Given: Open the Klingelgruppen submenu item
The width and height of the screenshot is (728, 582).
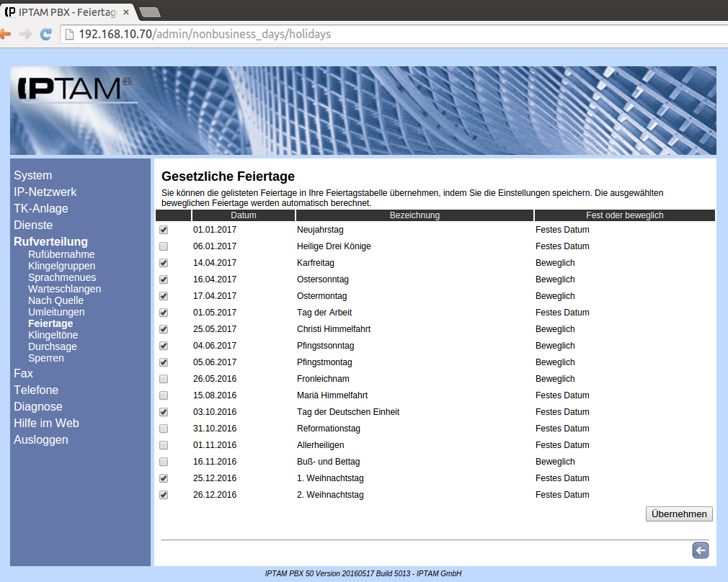Looking at the screenshot, I should 61,266.
